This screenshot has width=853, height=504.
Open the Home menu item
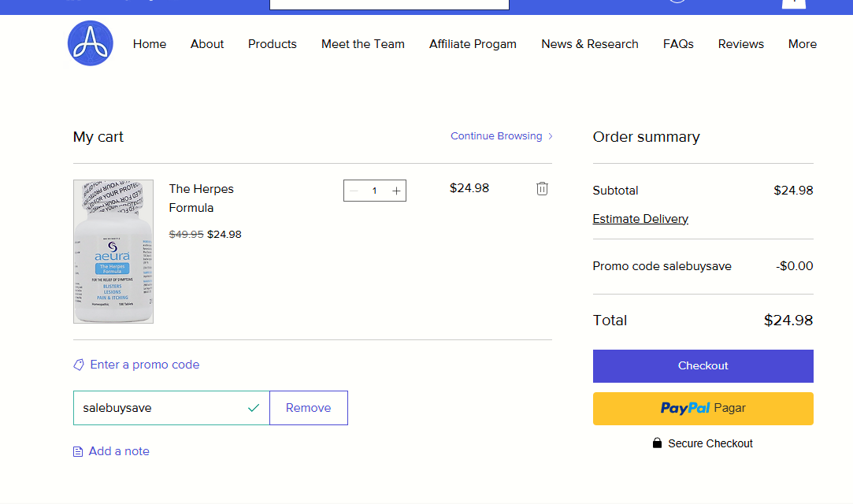(x=150, y=44)
